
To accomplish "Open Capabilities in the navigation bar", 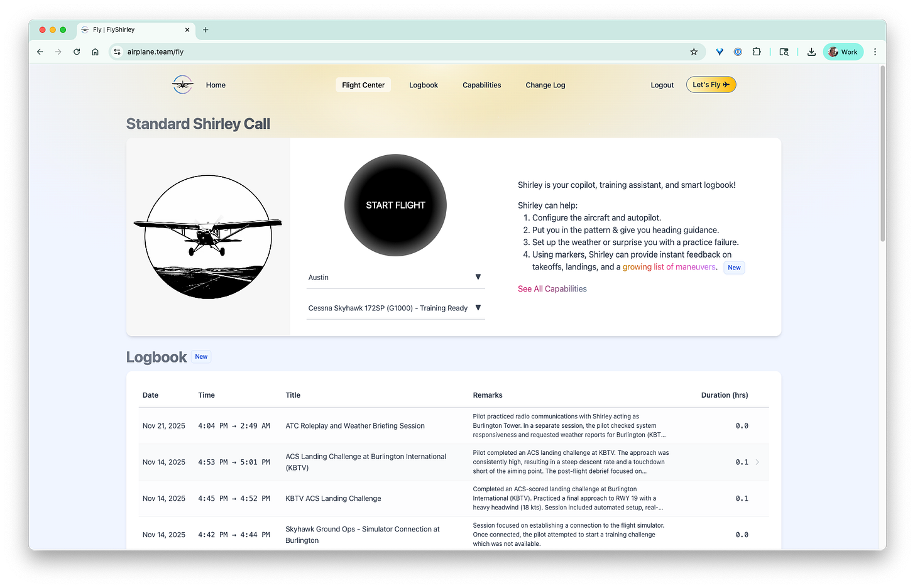I will coord(482,85).
